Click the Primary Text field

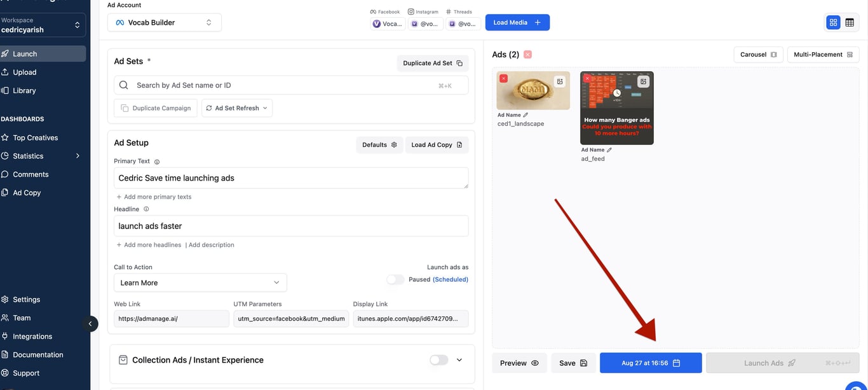click(x=291, y=178)
